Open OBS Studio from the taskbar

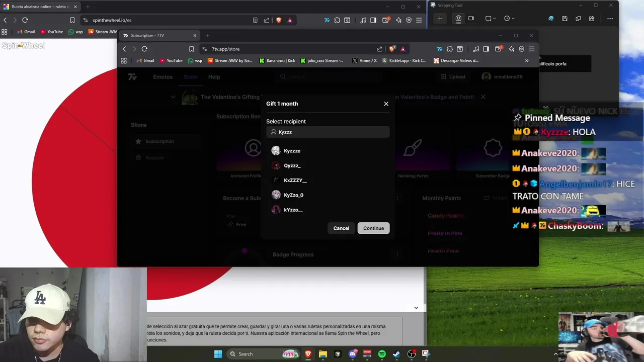coord(411,354)
